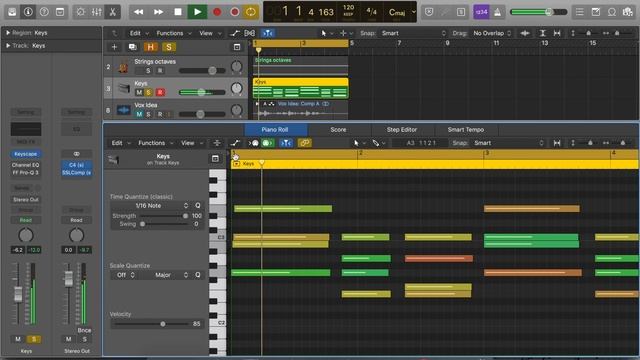The width and height of the screenshot is (640, 360).
Task: Open the Keyscape instrument slot
Action: tap(26, 154)
